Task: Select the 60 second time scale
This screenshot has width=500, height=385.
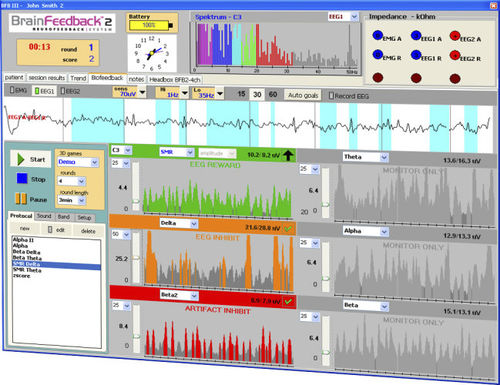Action: click(273, 95)
